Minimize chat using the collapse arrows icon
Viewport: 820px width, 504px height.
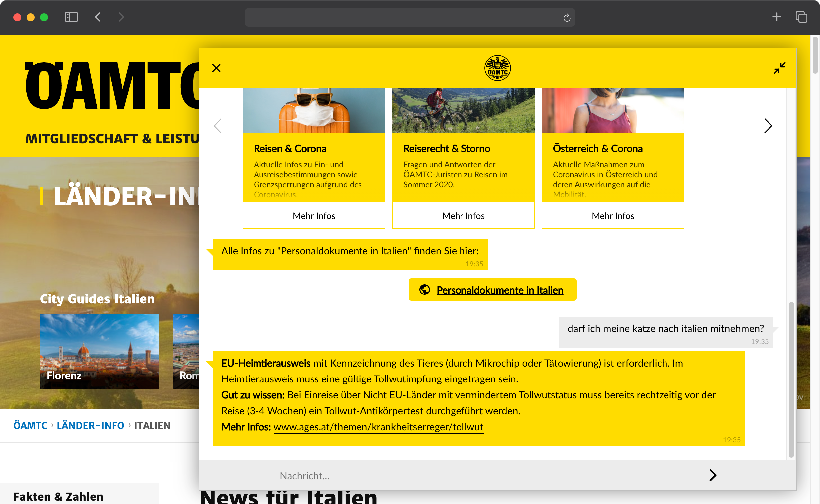(x=780, y=68)
